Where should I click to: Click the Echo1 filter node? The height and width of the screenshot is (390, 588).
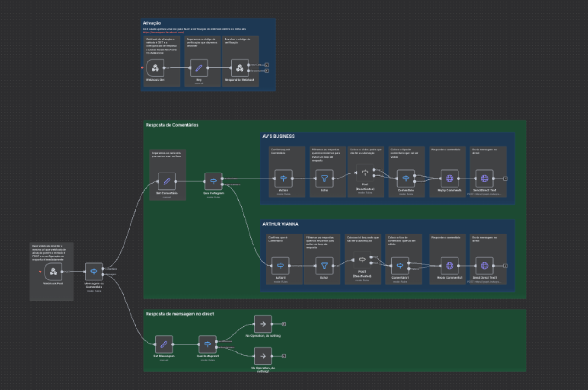pos(324,266)
